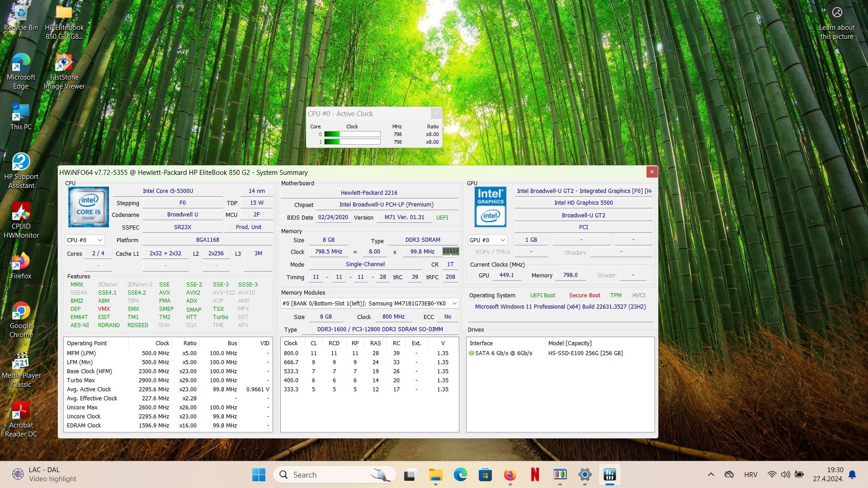Launch HP Support Assistant
The width and height of the screenshot is (868, 488).
21,171
